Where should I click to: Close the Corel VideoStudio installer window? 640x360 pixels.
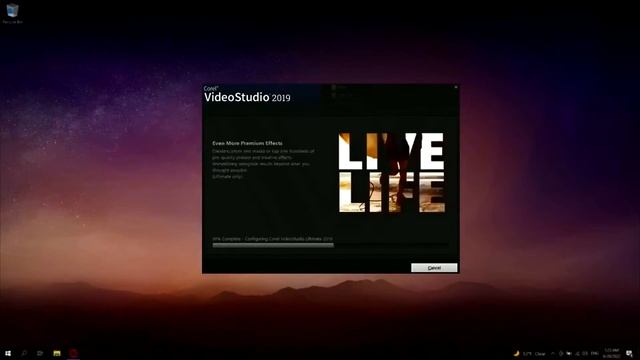coord(456,87)
